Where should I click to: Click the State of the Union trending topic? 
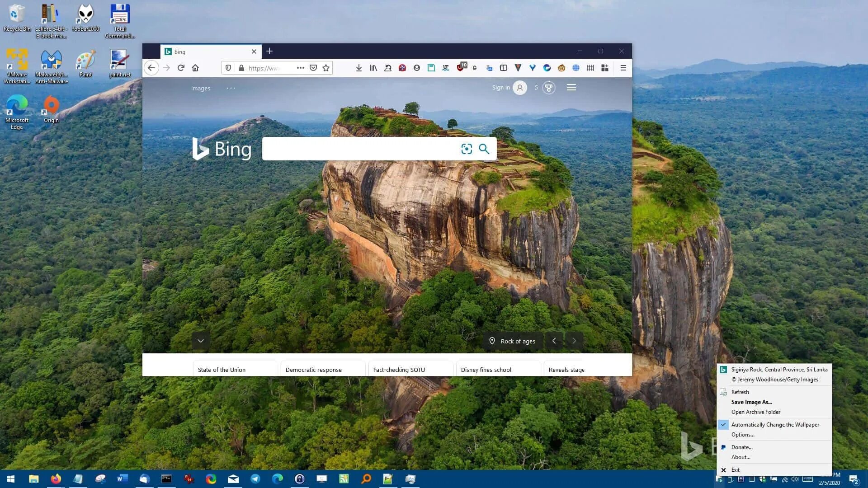point(222,369)
